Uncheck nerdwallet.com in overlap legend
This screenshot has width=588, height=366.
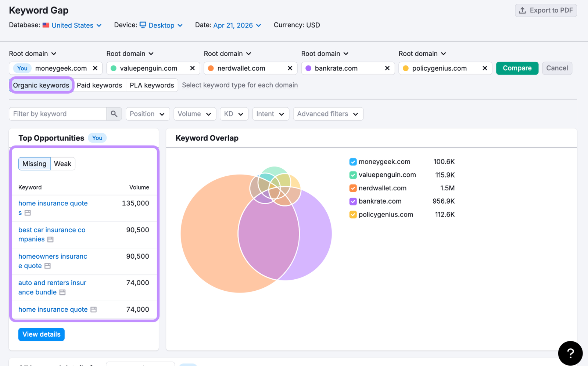point(353,188)
